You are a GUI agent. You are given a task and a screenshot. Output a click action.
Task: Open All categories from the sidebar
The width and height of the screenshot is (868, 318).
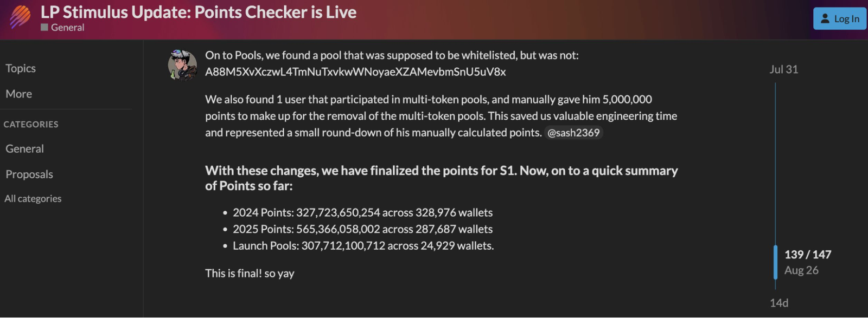(33, 198)
